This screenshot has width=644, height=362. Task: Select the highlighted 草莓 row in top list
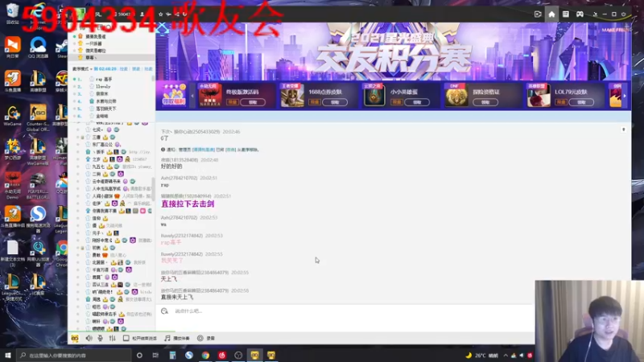tap(112, 57)
